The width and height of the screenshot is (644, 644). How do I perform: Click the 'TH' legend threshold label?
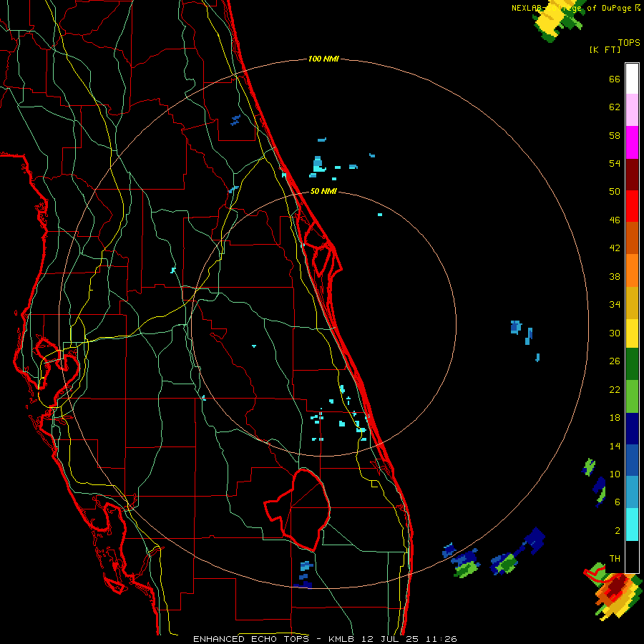pos(615,559)
